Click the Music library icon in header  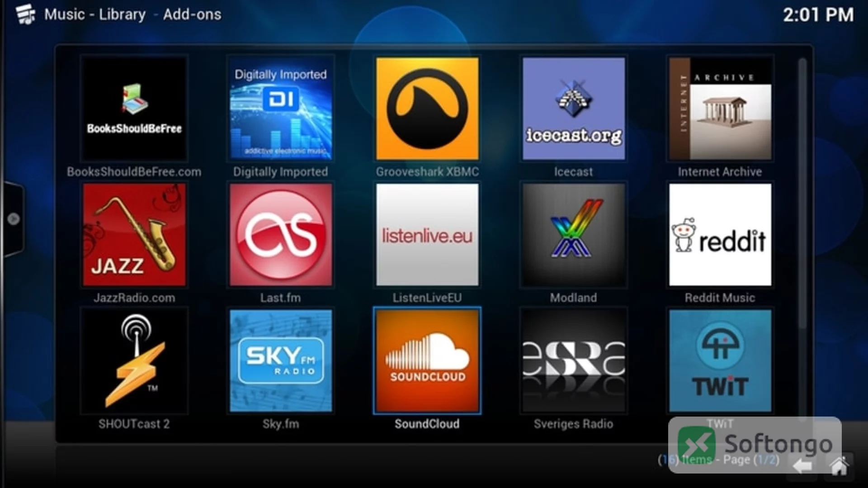pyautogui.click(x=25, y=14)
